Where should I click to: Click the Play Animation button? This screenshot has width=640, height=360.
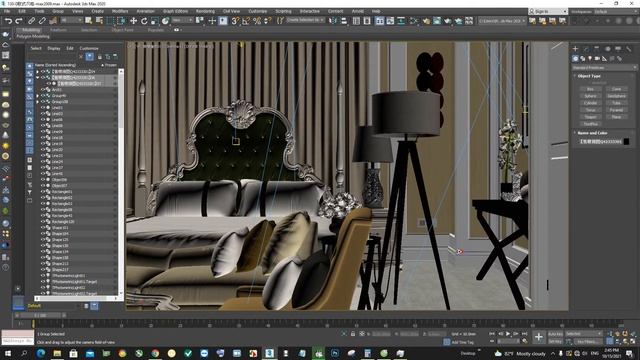coord(508,334)
